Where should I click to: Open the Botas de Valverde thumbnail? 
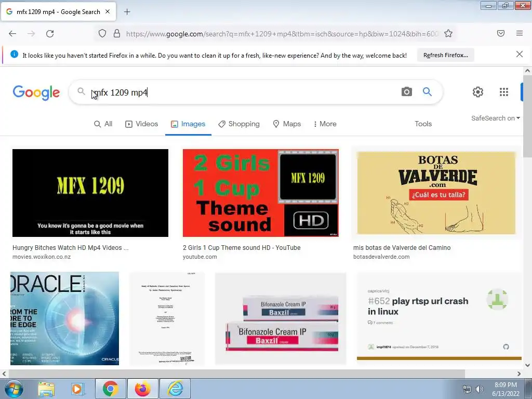coord(436,193)
